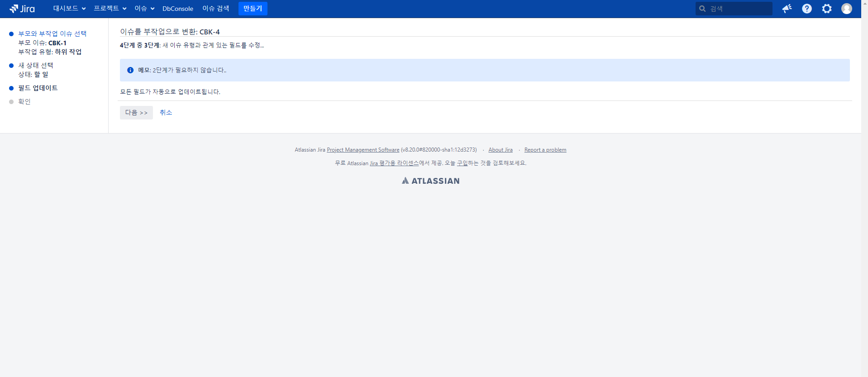Click the memo text 2단계가 필요하지 않습니다
This screenshot has width=868, height=377.
pyautogui.click(x=189, y=70)
